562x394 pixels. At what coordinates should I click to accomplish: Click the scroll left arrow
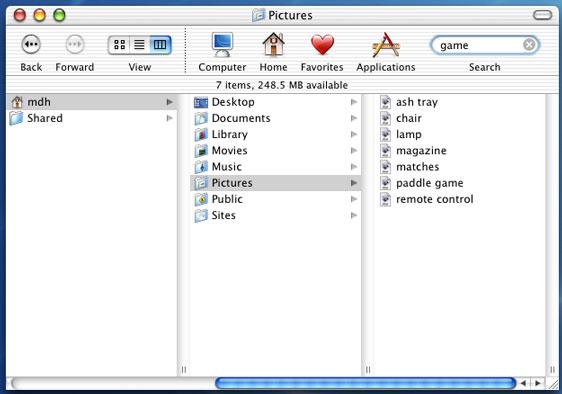[x=523, y=383]
